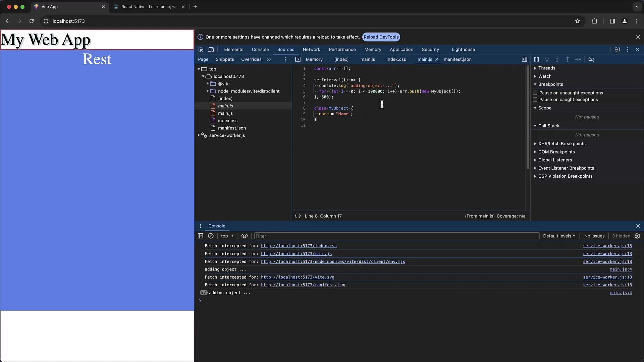Switch to the Lighthouse tab
The width and height of the screenshot is (644, 362).
[463, 50]
